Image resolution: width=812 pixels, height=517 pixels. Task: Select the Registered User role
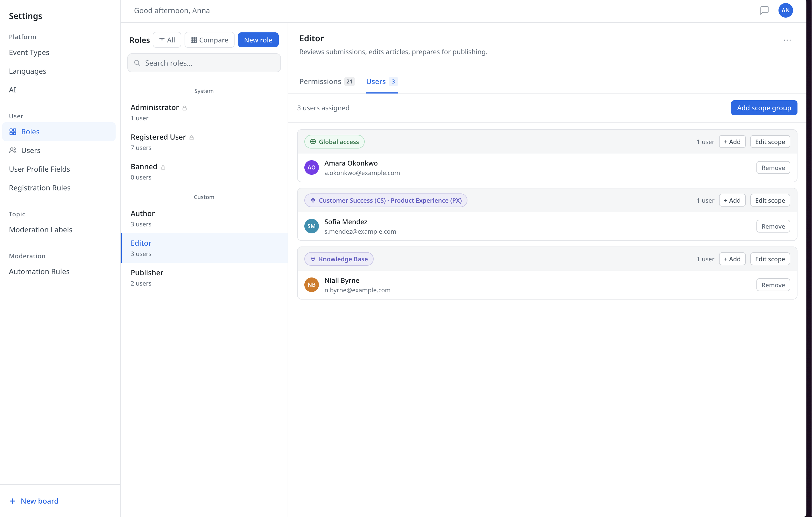(204, 142)
